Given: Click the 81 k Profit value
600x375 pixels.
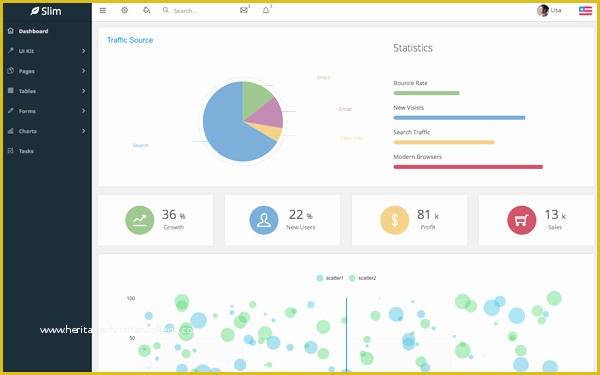Looking at the screenshot, I should click(428, 215).
